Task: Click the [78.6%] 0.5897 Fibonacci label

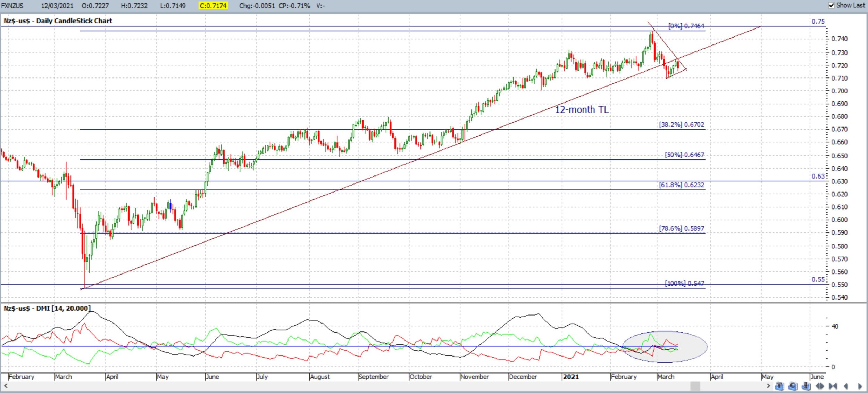Action: [x=682, y=228]
